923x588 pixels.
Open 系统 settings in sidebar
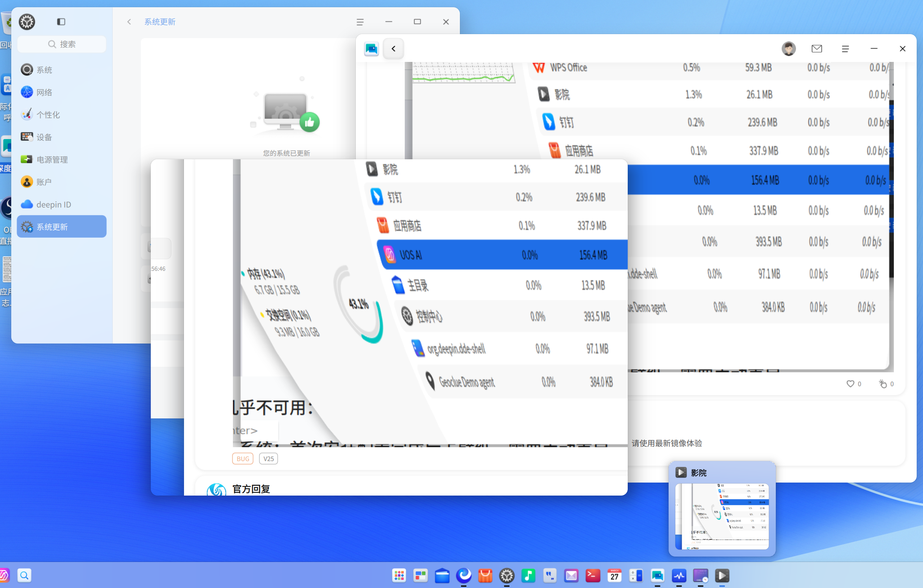click(62, 70)
